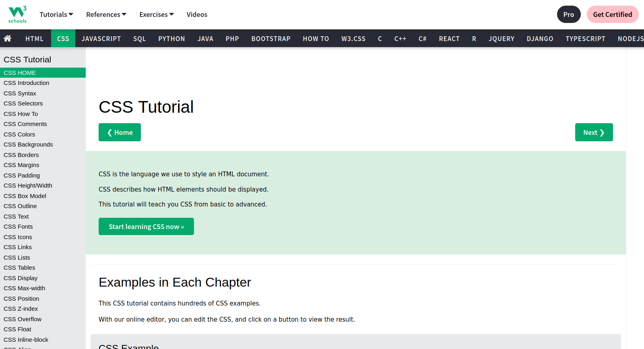The width and height of the screenshot is (644, 349).
Task: Open CSS Backgrounds in sidebar
Action: pyautogui.click(x=43, y=145)
